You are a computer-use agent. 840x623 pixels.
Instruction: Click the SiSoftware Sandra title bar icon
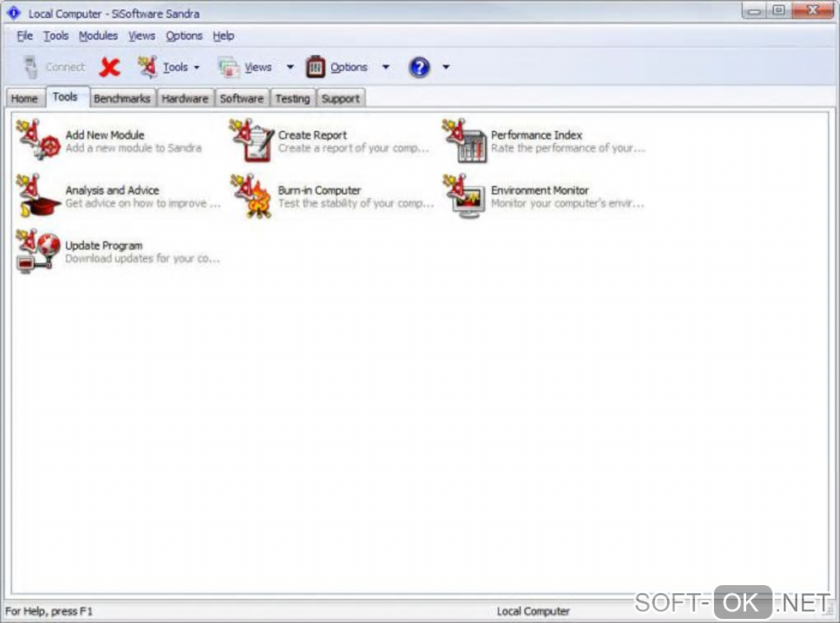(14, 13)
